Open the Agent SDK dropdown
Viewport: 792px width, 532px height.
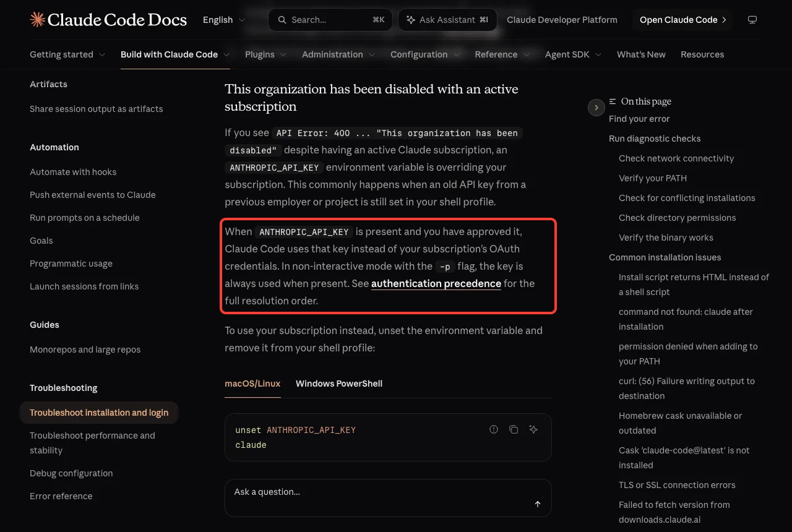pos(574,54)
